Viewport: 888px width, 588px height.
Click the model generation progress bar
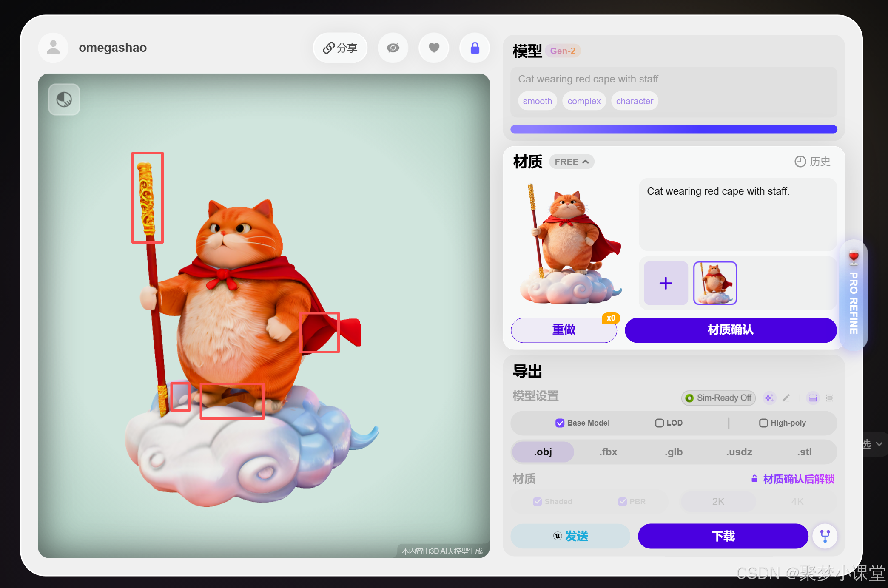point(674,129)
